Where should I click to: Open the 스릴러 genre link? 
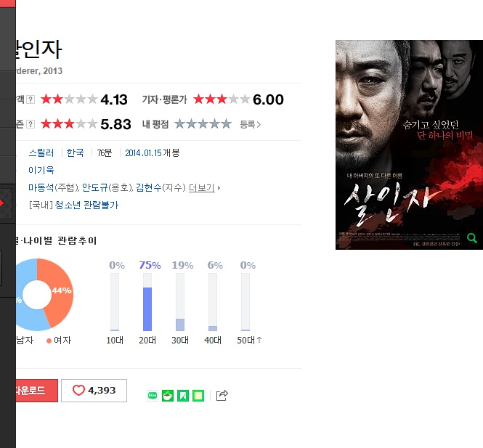41,152
